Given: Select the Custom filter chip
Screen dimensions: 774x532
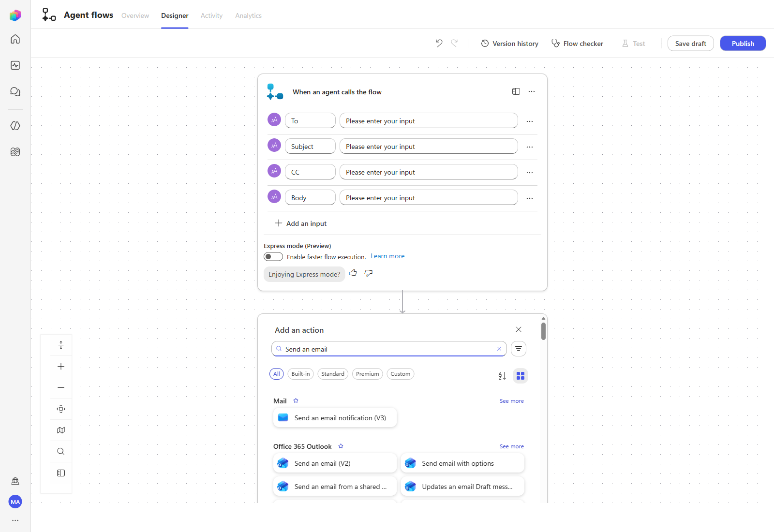Looking at the screenshot, I should pyautogui.click(x=401, y=374).
